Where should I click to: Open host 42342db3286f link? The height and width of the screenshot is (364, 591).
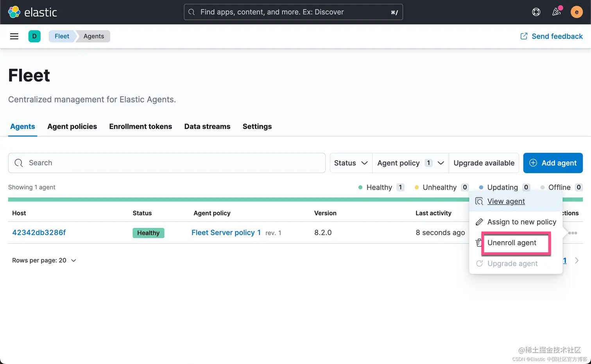coord(39,233)
